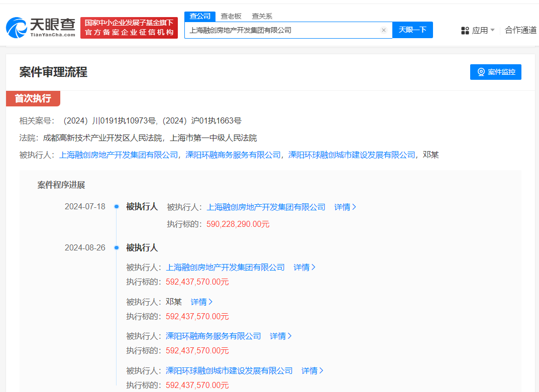Open 详情 link for 溧阳环融商务服务有限公司
The image size is (539, 392).
(279, 336)
